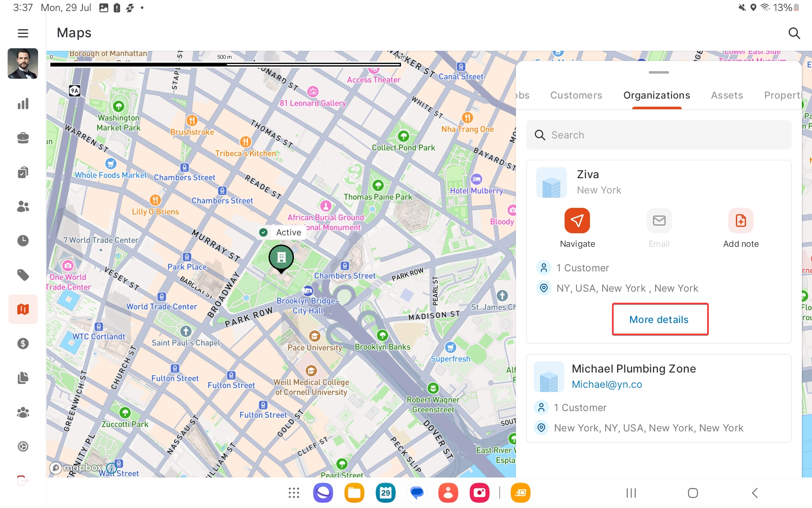Image resolution: width=812 pixels, height=508 pixels.
Task: Switch to the Assets tab
Action: 726,95
